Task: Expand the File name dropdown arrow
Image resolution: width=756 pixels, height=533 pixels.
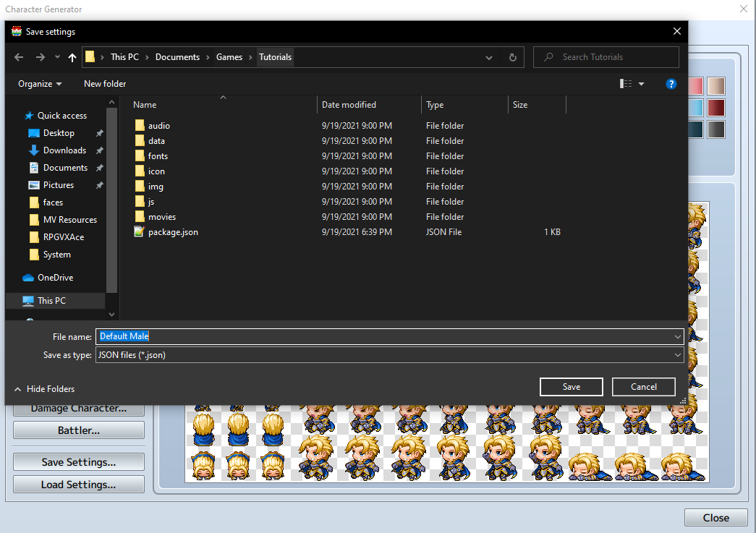Action: click(x=677, y=336)
